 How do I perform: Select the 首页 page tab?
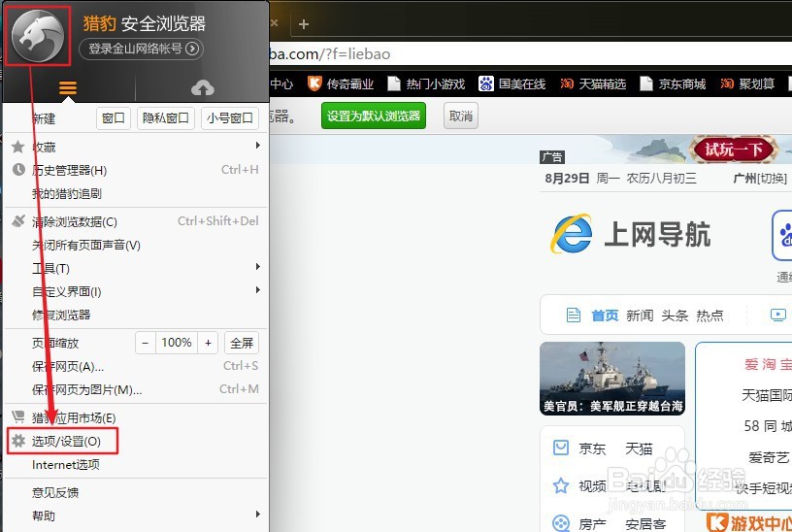605,316
